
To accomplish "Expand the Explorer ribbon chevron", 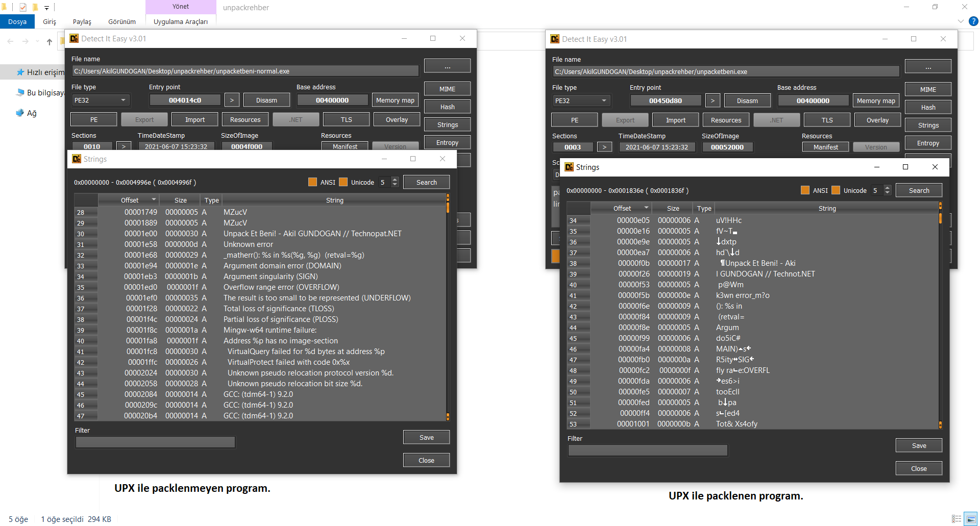I will (961, 21).
